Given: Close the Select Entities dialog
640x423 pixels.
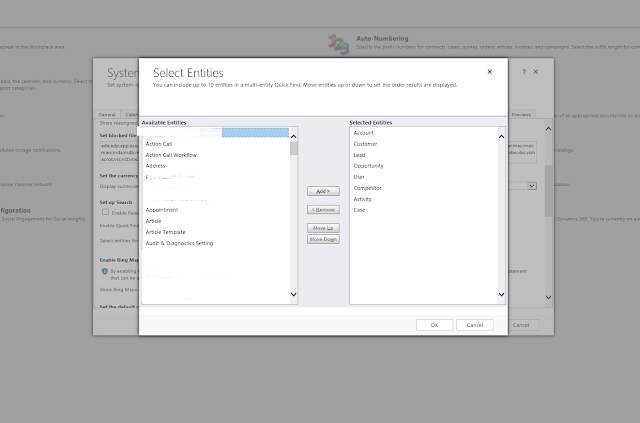Looking at the screenshot, I should tap(489, 72).
